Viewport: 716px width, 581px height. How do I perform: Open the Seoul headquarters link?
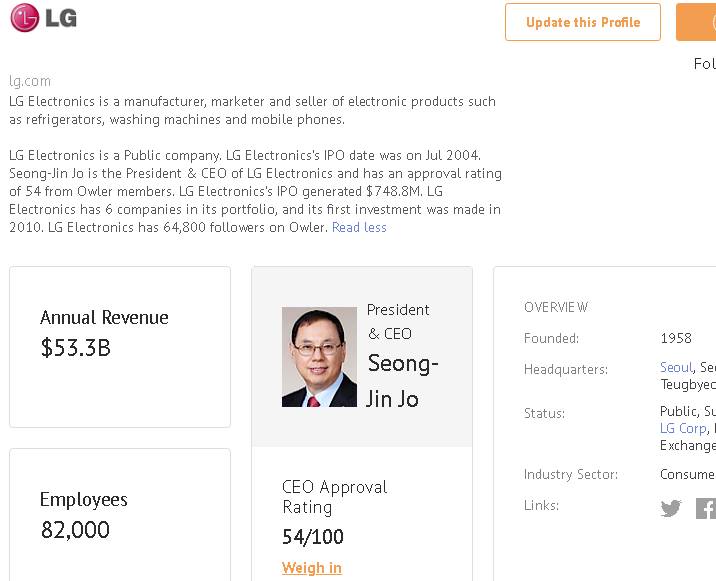tap(676, 368)
